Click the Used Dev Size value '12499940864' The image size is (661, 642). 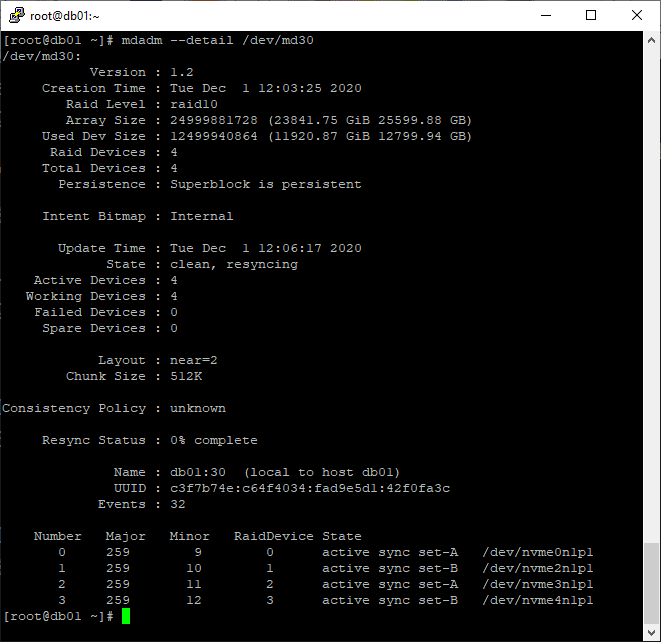click(x=214, y=136)
